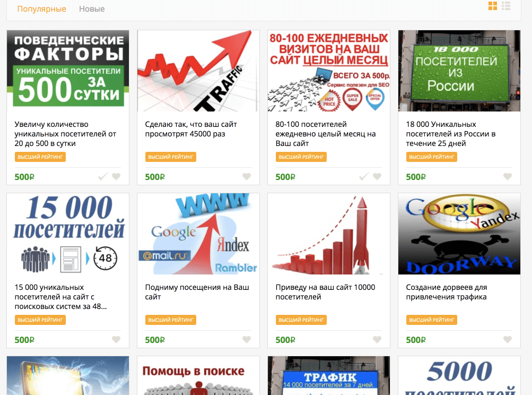The image size is (532, 395).
Task: Open the red Traffic arrow thumbnail
Action: point(198,71)
